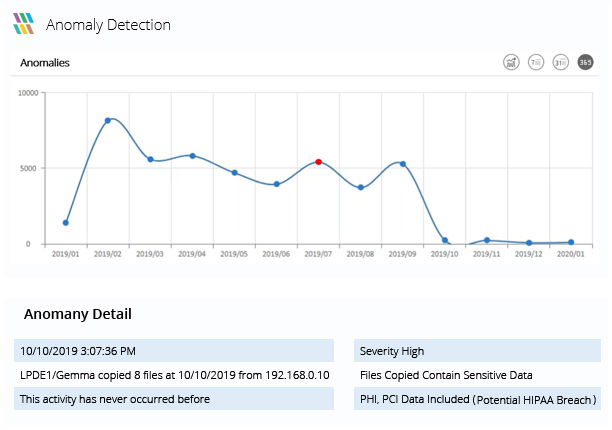
Task: Click the 2019/05 data point
Action: tap(235, 172)
